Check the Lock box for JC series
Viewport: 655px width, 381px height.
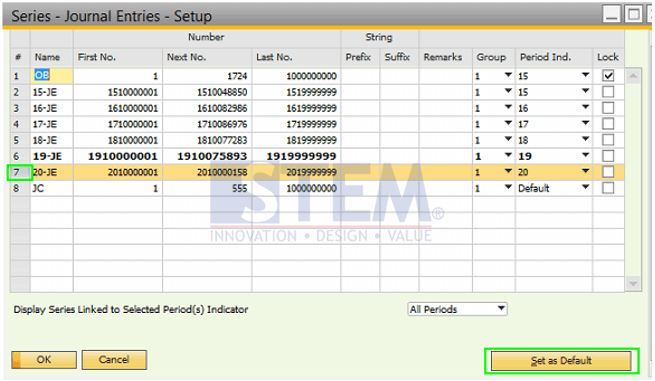tap(608, 188)
